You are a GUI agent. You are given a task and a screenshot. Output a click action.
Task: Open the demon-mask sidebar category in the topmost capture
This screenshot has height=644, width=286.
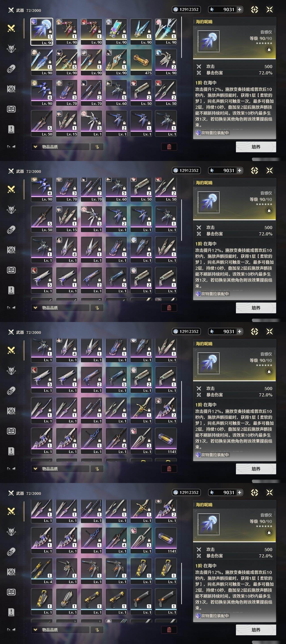pyautogui.click(x=11, y=49)
